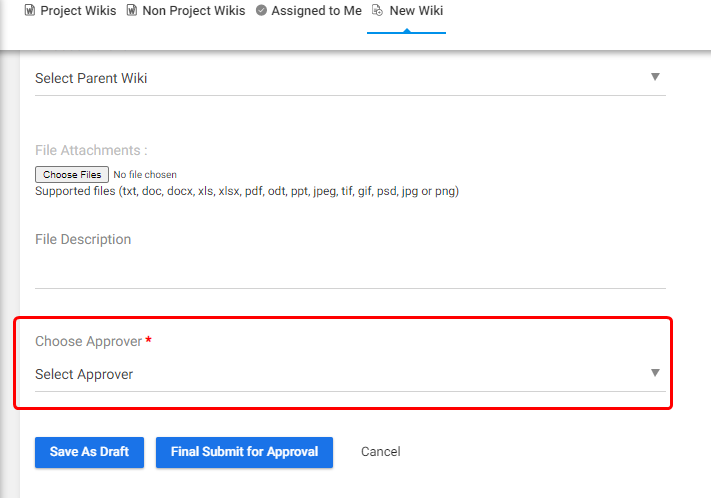711x498 pixels.
Task: Open the Project Wikis tab
Action: pyautogui.click(x=70, y=10)
